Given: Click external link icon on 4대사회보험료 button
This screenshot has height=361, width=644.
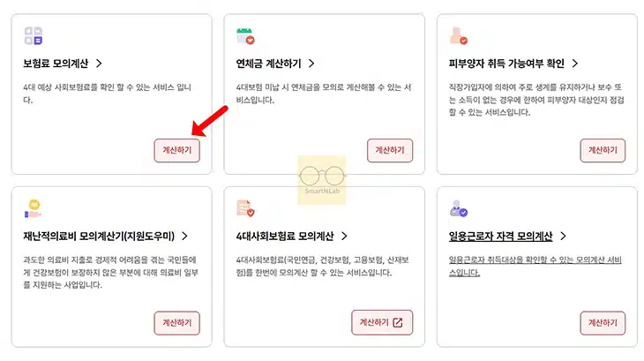Looking at the screenshot, I should (398, 322).
